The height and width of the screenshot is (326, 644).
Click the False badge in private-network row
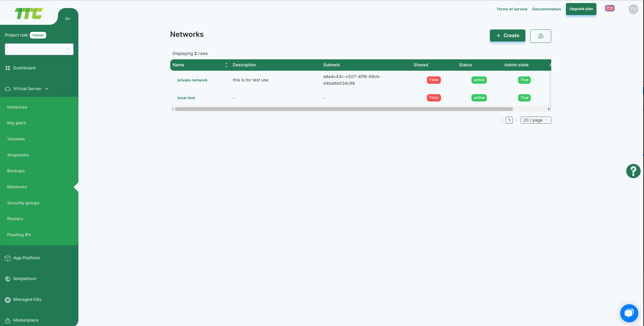tap(434, 80)
